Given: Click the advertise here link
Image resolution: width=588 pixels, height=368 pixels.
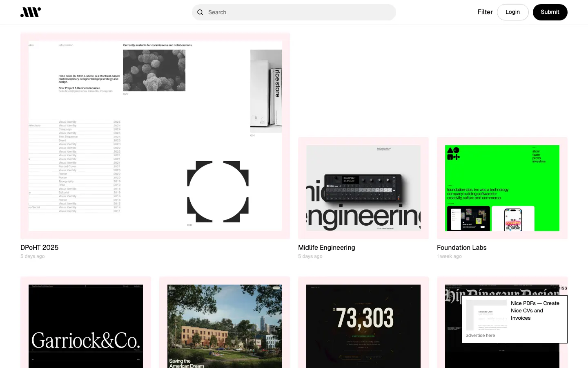Looking at the screenshot, I should (480, 335).
